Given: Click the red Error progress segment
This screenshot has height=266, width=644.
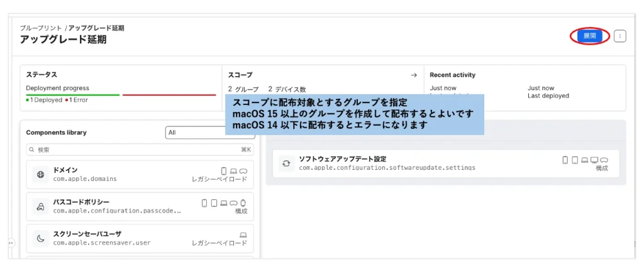Looking at the screenshot, I should [x=169, y=95].
